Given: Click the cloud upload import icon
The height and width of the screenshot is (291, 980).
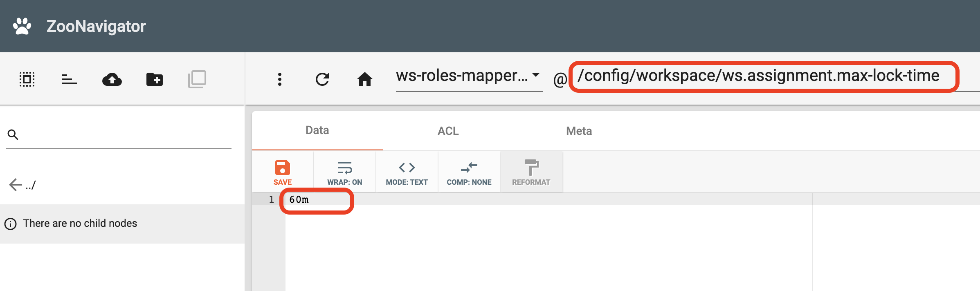Looking at the screenshot, I should pos(112,79).
